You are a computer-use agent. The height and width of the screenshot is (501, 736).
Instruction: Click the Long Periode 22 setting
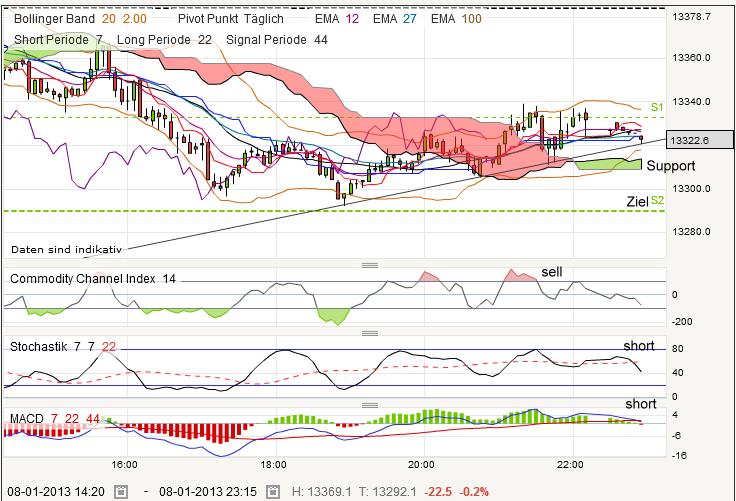click(x=164, y=40)
